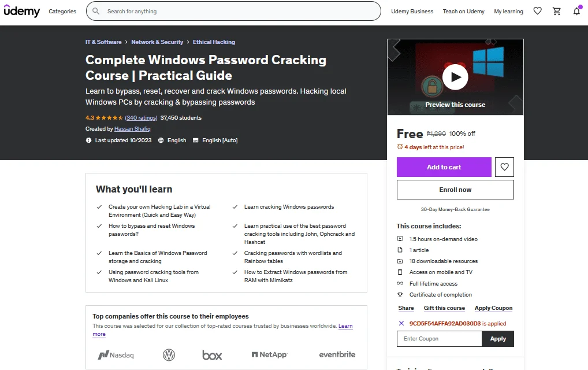The width and height of the screenshot is (588, 370).
Task: Focus the Search for anything field
Action: (x=233, y=11)
